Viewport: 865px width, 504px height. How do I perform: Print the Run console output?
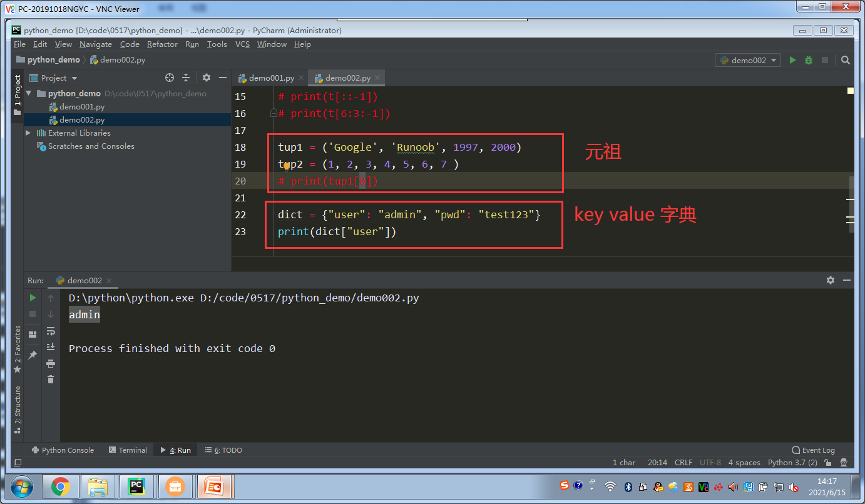[x=51, y=363]
